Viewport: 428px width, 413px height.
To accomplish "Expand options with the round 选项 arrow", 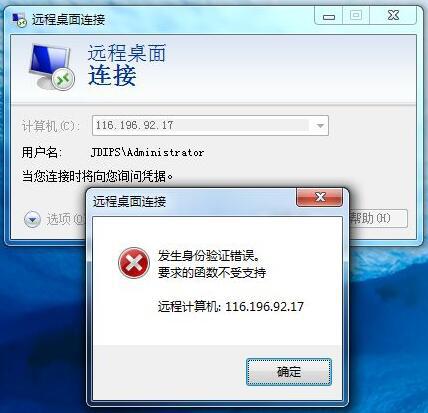I will click(32, 219).
